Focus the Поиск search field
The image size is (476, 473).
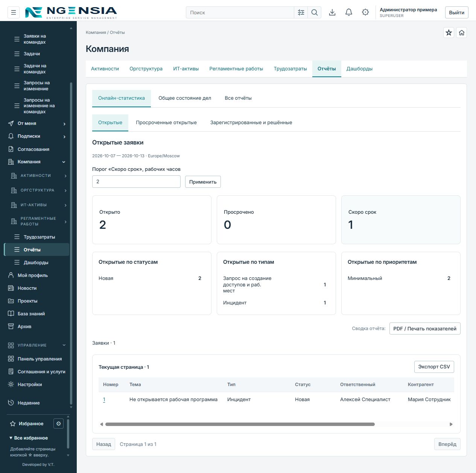(x=240, y=12)
